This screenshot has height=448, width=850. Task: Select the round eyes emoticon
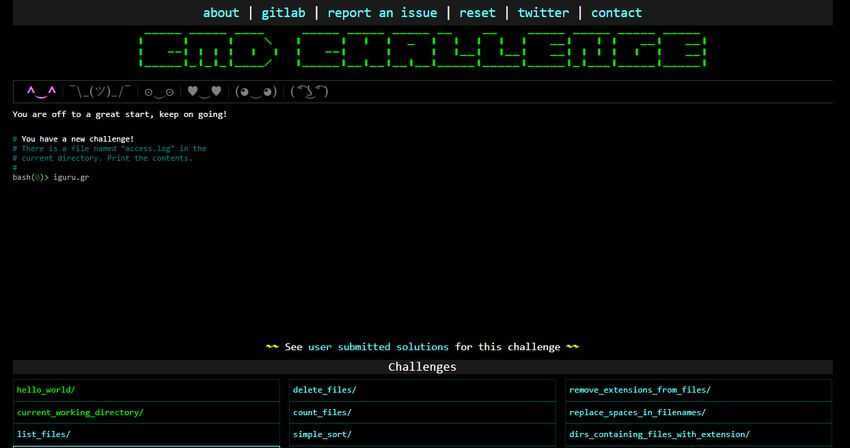tap(159, 92)
